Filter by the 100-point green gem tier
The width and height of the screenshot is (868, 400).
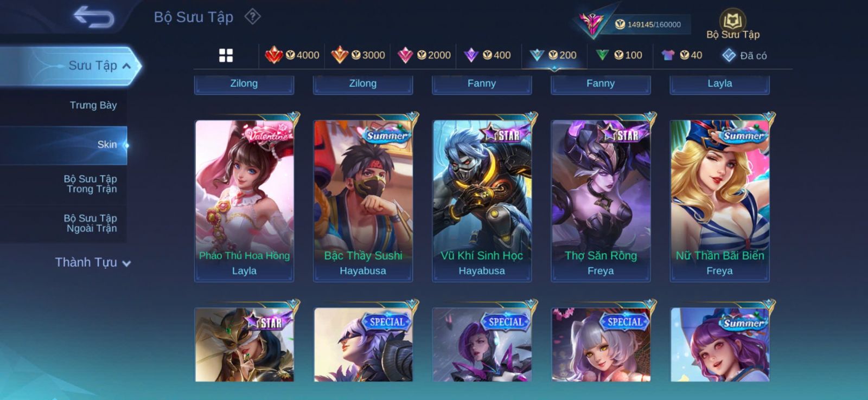(619, 55)
